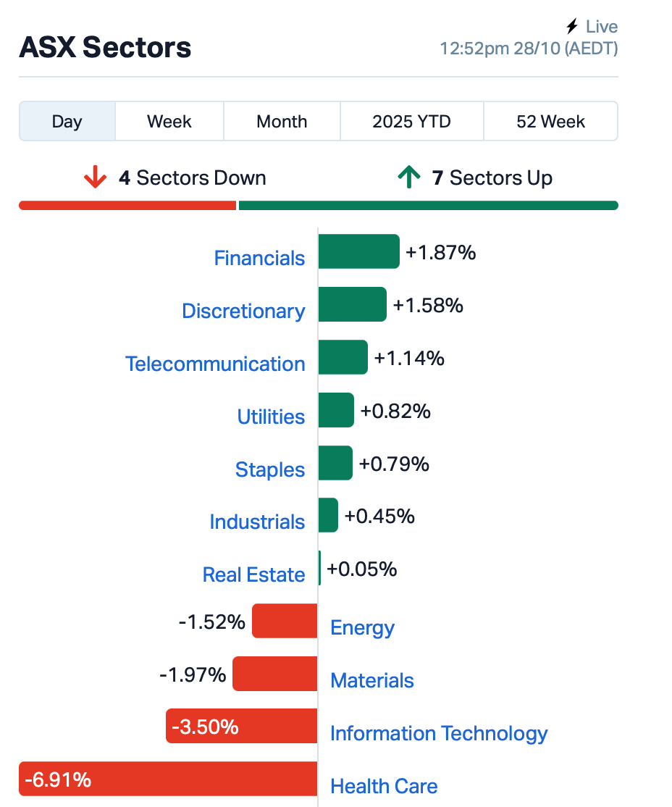
Task: Click the green up arrow icon
Action: click(409, 177)
